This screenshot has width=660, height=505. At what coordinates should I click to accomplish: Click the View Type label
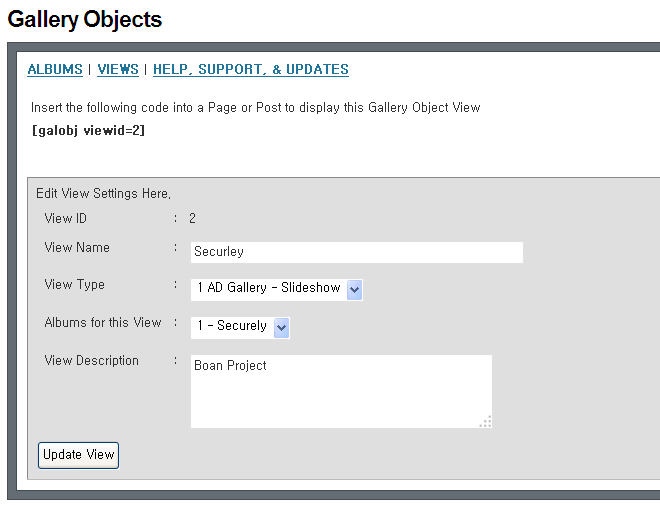point(74,285)
